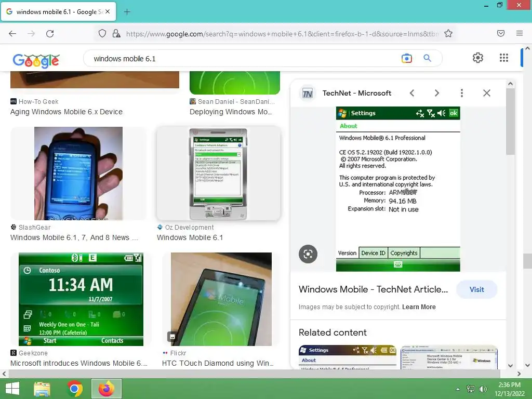The width and height of the screenshot is (532, 399).
Task: Click the Oz Development Windows Mobile 6.1 caption
Action: coord(190,237)
